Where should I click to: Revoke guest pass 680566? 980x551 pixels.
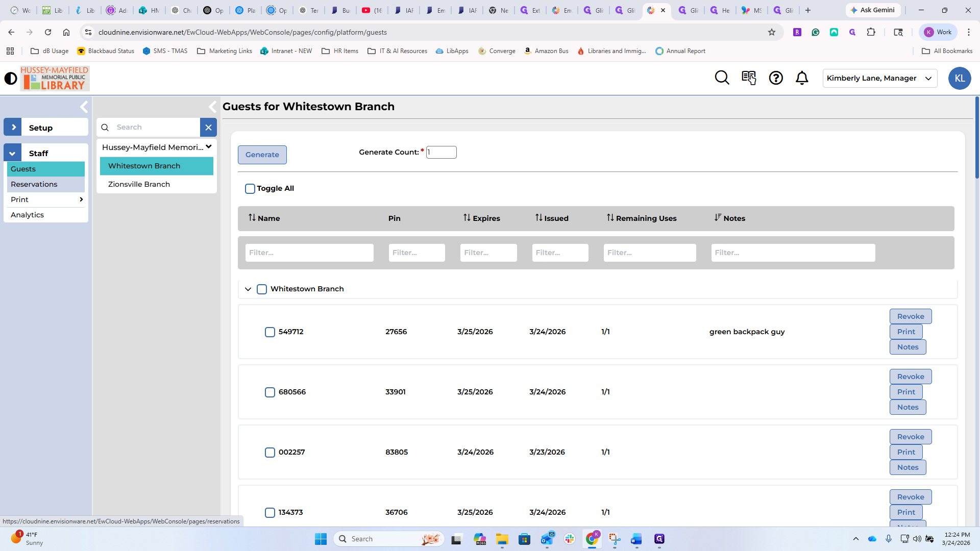click(x=910, y=377)
